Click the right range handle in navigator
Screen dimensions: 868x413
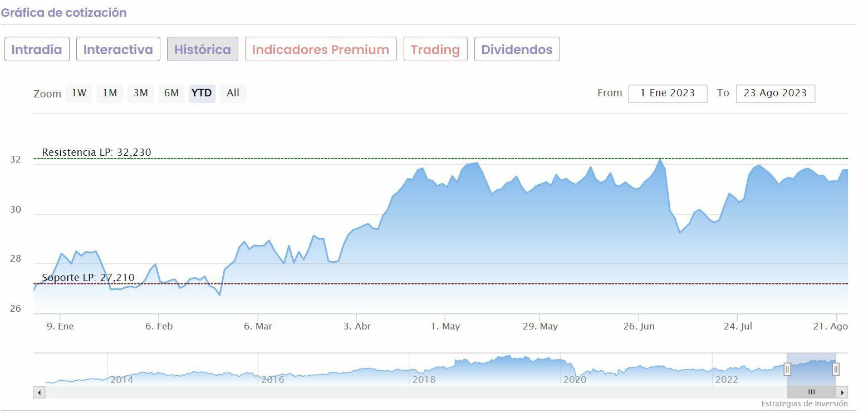coord(836,369)
